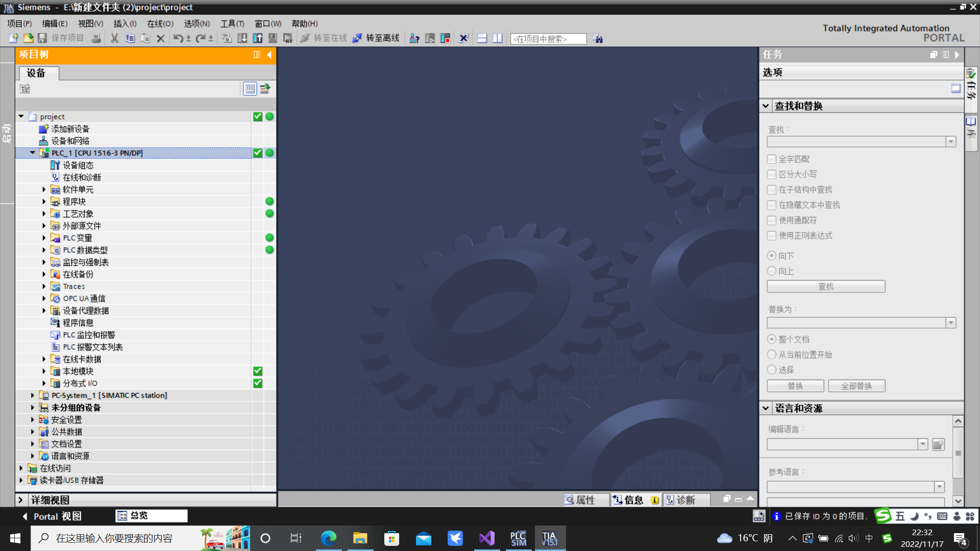Open PLCSIM from the Windows taskbar
The image size is (980, 551).
pyautogui.click(x=519, y=538)
